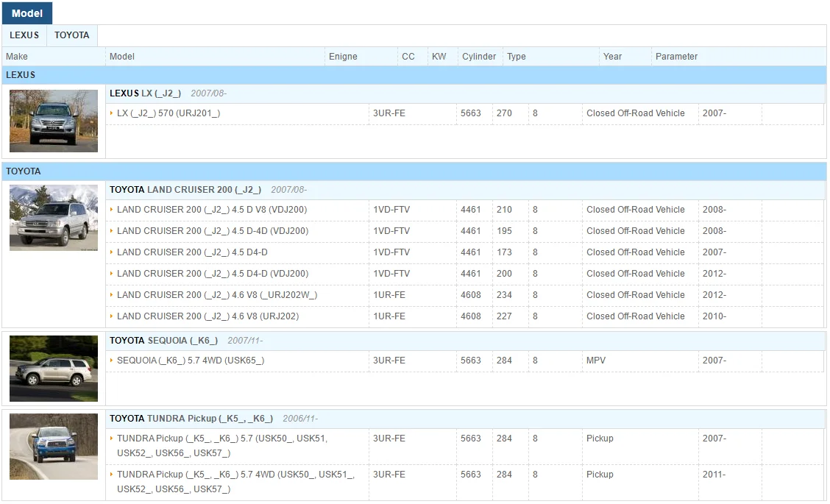The width and height of the screenshot is (830, 504).
Task: Click 2007/08- date next to LEXUS LX
Action: click(x=208, y=93)
